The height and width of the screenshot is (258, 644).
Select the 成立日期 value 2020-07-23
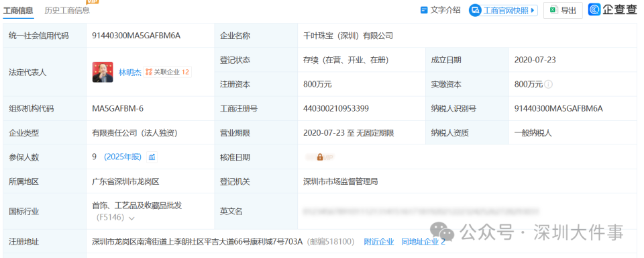pyautogui.click(x=535, y=60)
